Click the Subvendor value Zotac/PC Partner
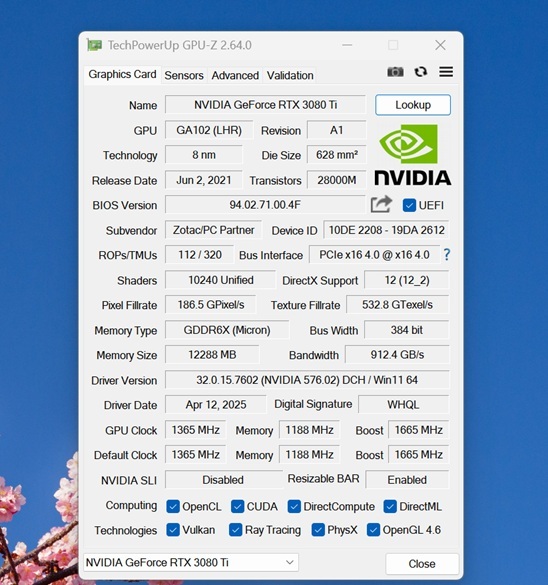 213,230
